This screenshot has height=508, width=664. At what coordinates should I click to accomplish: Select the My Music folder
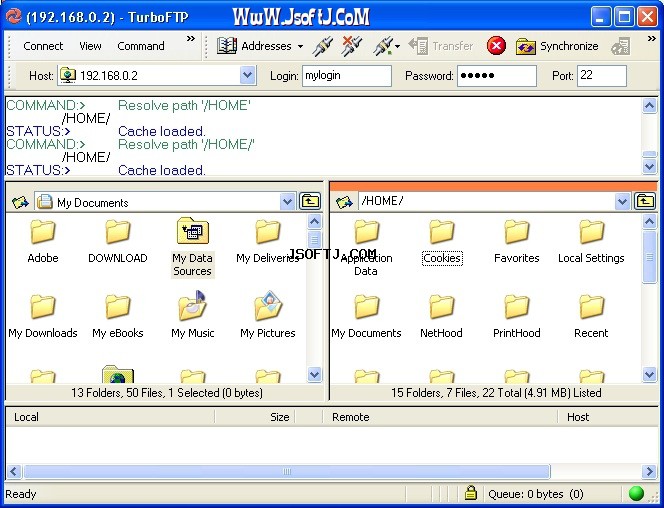click(193, 315)
